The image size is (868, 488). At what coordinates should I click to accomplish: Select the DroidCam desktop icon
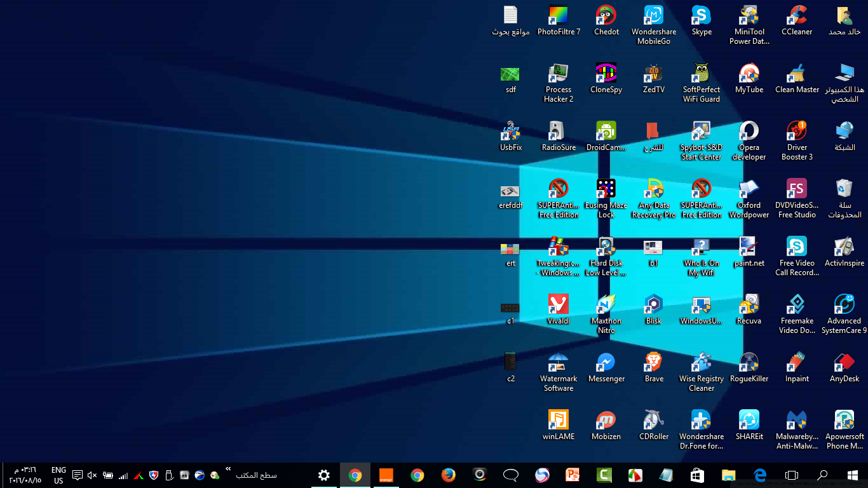click(x=606, y=137)
